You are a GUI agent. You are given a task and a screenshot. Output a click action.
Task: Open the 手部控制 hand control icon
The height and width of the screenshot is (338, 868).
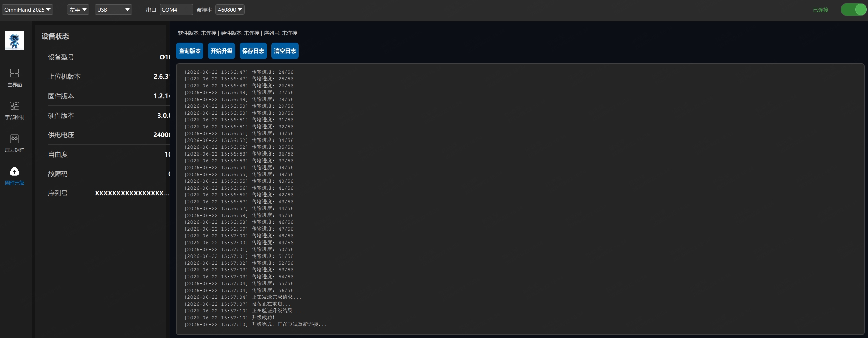14,106
